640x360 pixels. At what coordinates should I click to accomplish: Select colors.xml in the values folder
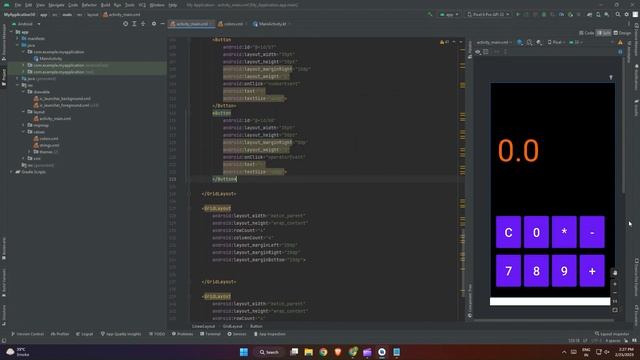(x=46, y=138)
